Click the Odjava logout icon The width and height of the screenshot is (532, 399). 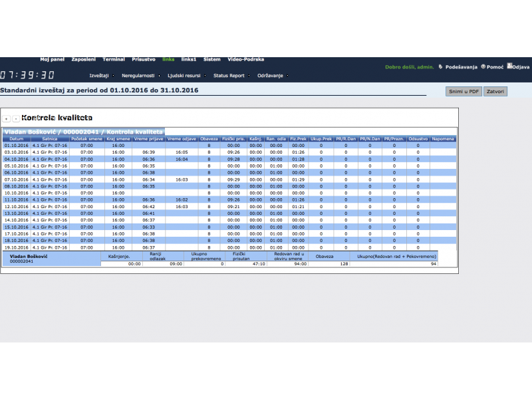tap(509, 66)
